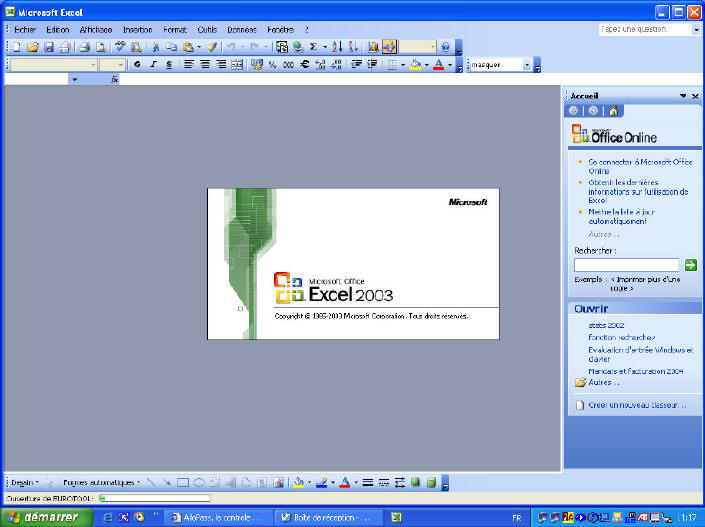This screenshot has height=527, width=705.
Task: Click the New workbook icon
Action: (x=16, y=47)
